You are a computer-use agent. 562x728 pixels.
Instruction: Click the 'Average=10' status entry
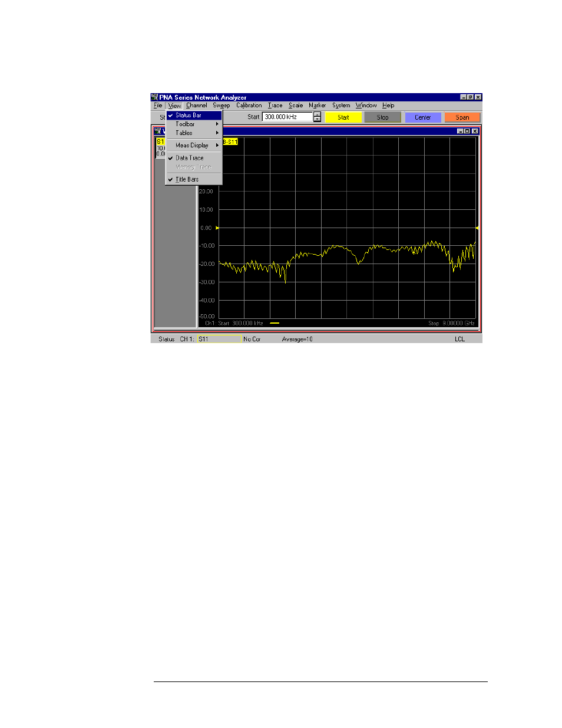point(297,340)
